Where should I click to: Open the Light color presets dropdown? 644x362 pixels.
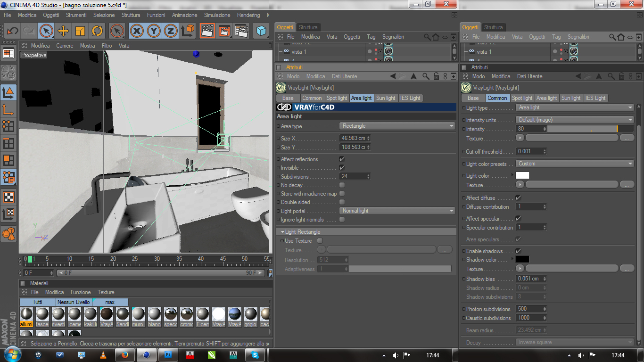tap(574, 164)
